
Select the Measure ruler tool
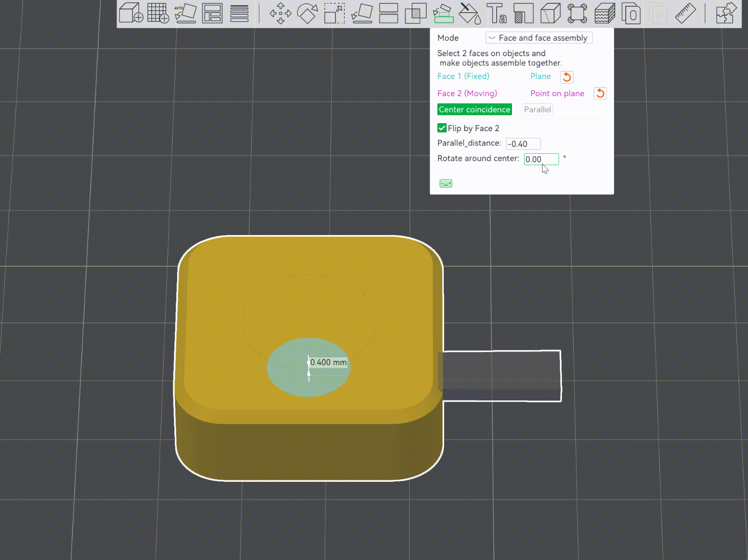[x=686, y=13]
